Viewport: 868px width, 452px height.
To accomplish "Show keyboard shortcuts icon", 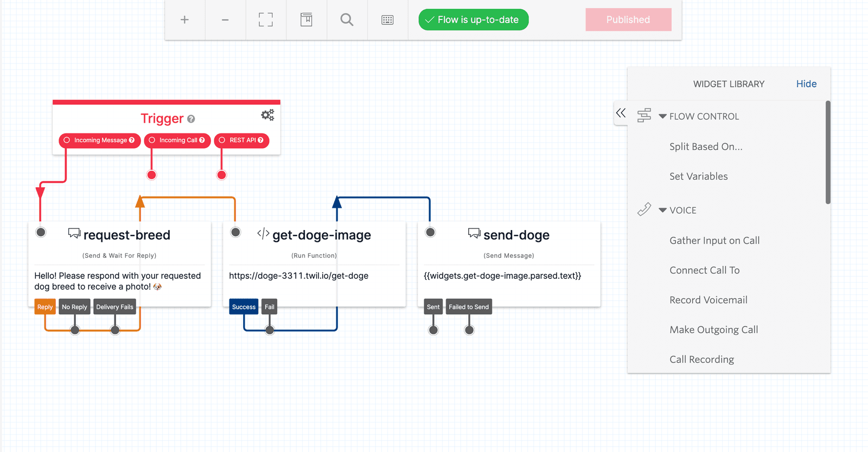I will pyautogui.click(x=387, y=20).
